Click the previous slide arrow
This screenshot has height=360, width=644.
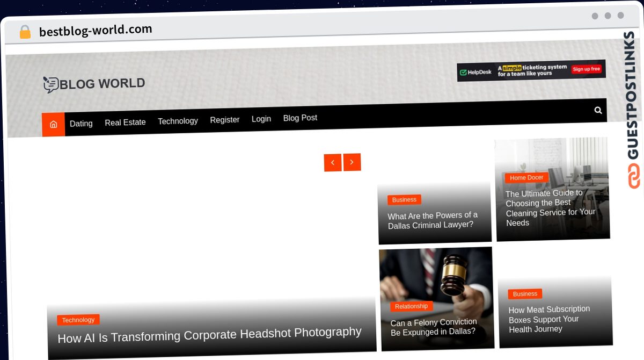(x=333, y=162)
